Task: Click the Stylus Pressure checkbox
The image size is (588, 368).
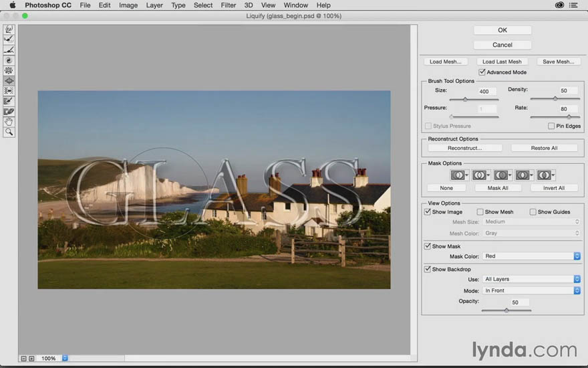Action: click(428, 126)
